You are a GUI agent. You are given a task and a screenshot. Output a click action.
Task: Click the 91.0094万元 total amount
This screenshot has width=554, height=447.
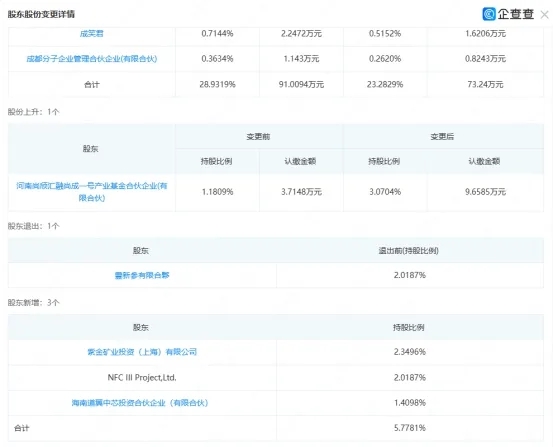[301, 84]
